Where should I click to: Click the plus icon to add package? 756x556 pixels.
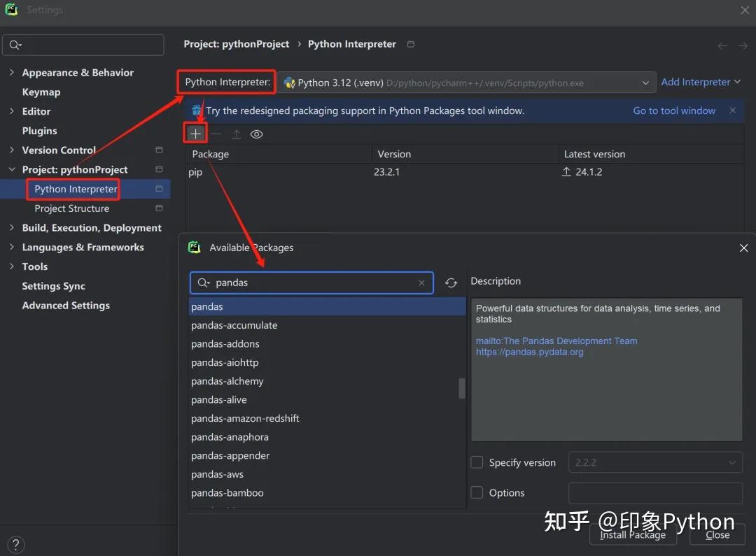click(x=195, y=134)
